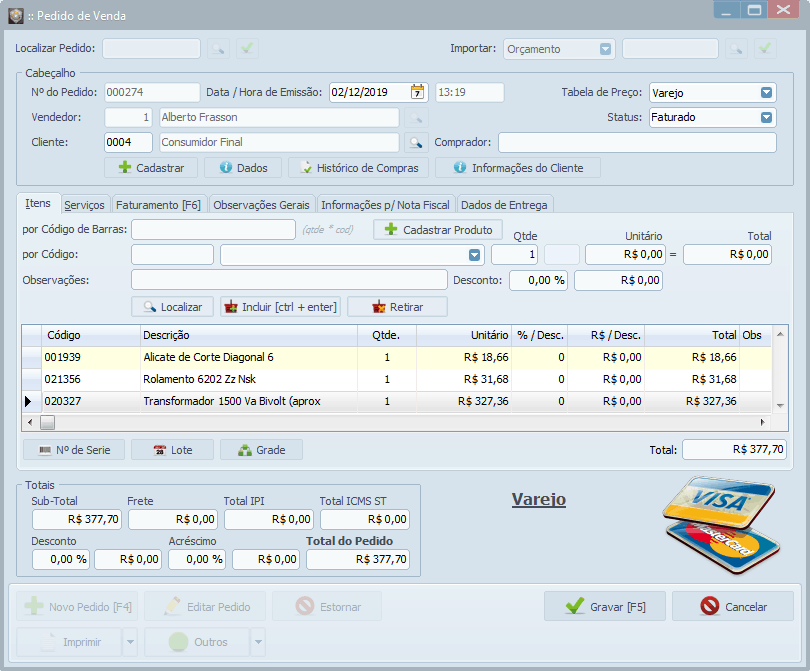Click the Grade button
Image resolution: width=810 pixels, height=671 pixels.
[261, 450]
